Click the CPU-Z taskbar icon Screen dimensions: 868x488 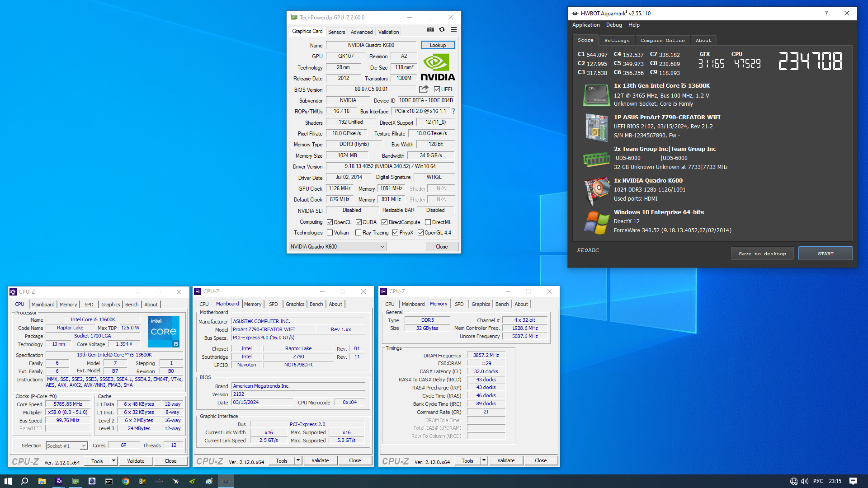[x=58, y=481]
